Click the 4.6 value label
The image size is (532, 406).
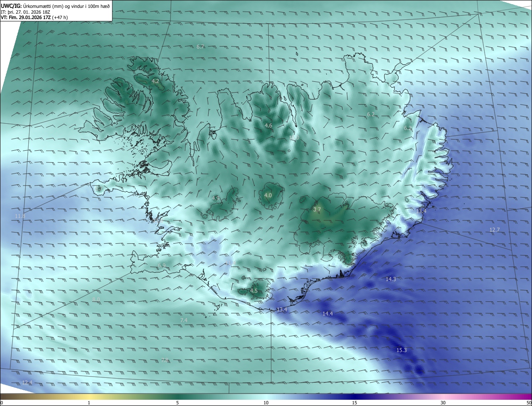[x=268, y=126]
